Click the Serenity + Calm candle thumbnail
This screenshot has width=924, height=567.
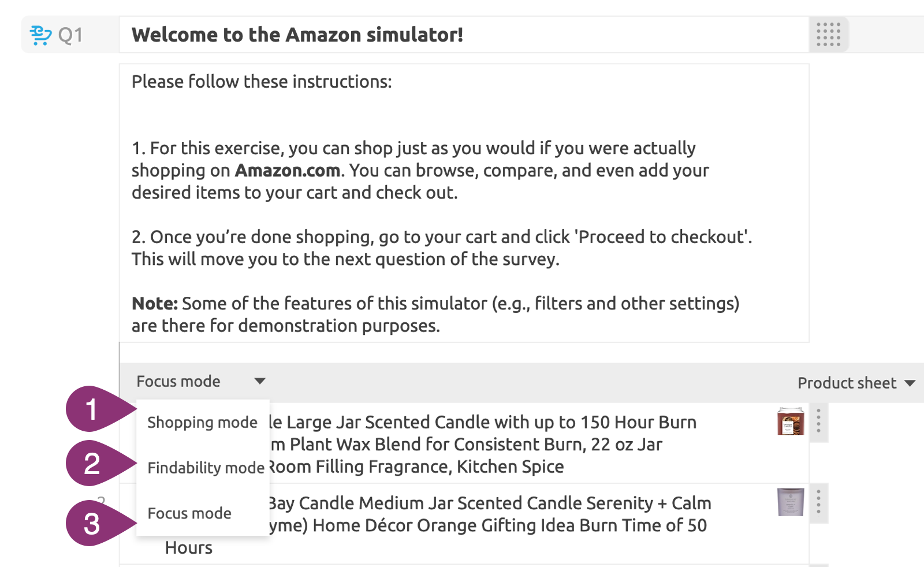(791, 502)
